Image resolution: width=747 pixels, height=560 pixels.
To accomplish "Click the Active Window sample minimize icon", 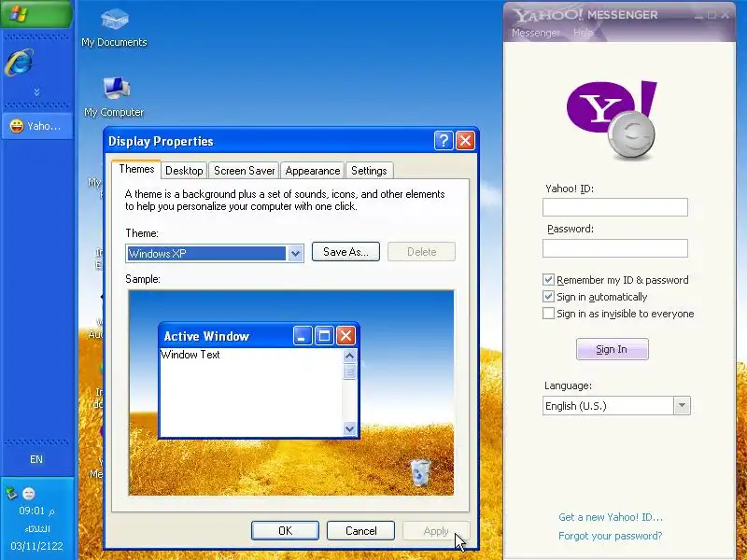I will pos(303,336).
